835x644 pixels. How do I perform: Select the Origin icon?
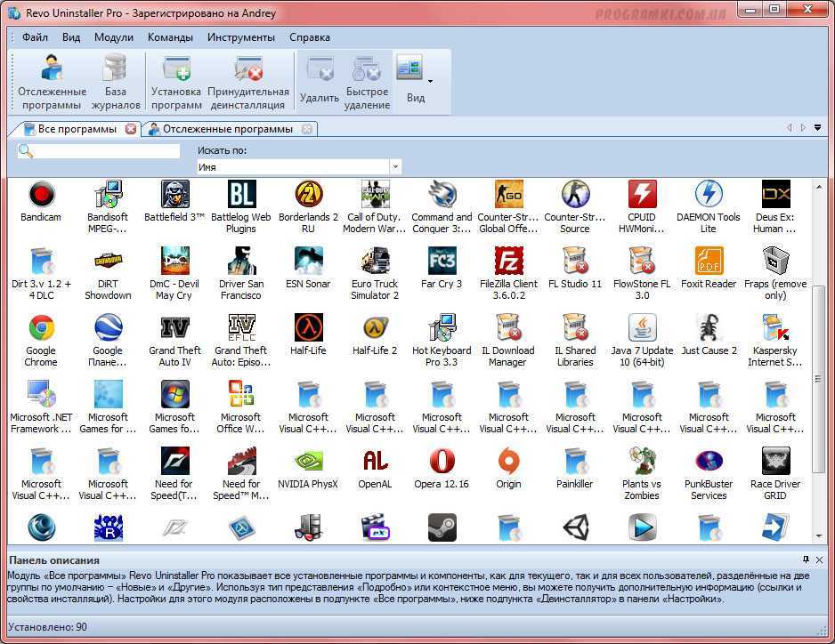(508, 461)
